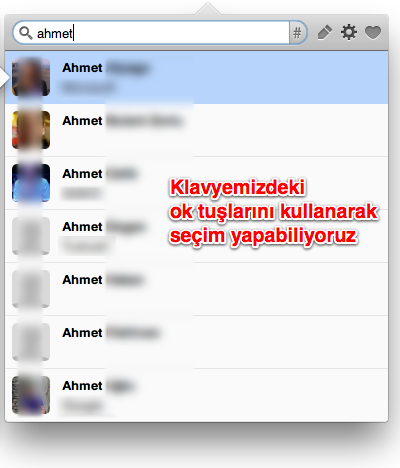
Task: Click the heart favorites icon
Action: (x=373, y=33)
